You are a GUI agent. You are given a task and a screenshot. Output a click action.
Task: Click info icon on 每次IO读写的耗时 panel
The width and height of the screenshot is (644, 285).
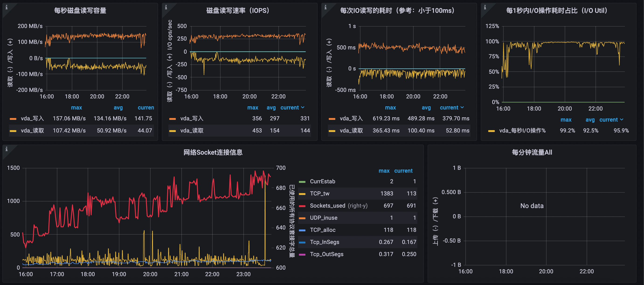[325, 7]
